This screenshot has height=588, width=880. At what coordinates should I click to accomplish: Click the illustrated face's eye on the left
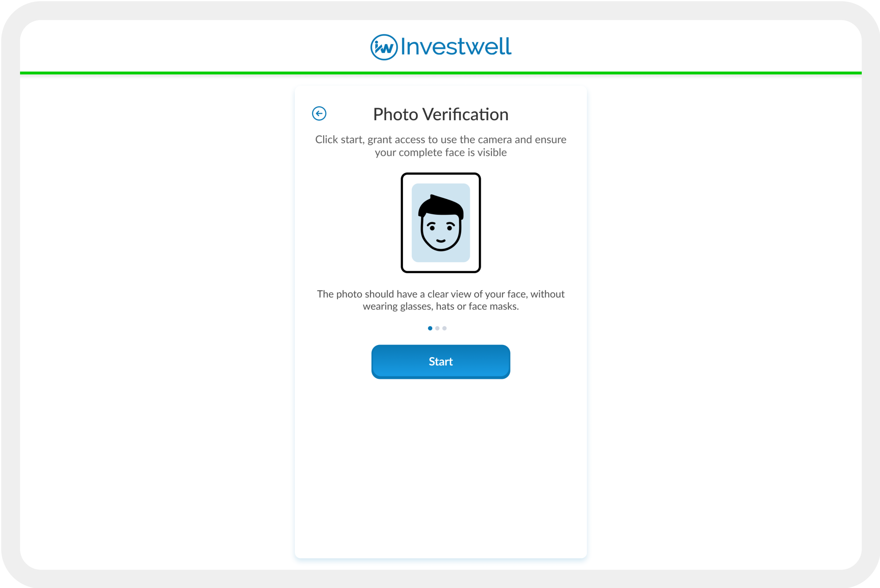click(x=432, y=228)
